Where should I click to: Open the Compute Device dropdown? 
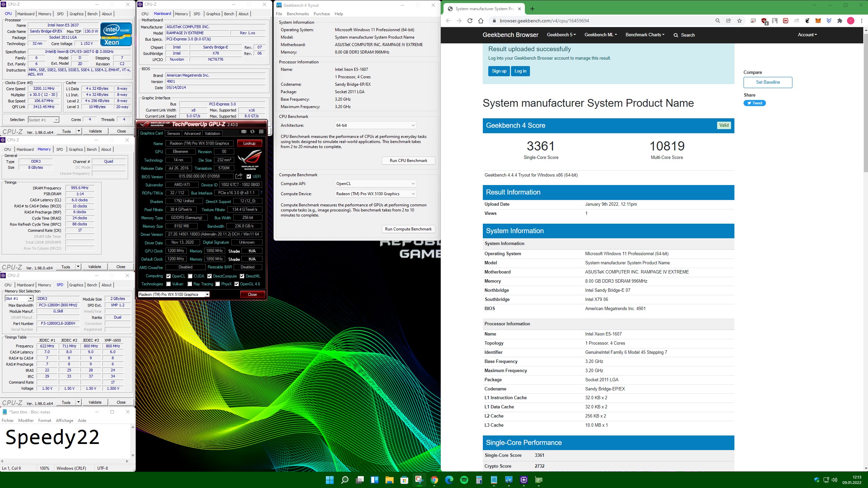click(375, 194)
